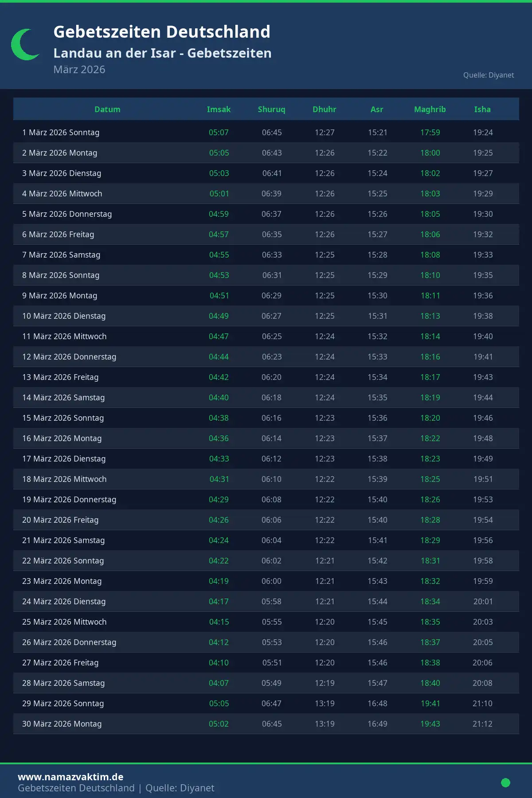
Task: Click the Shuruq column header
Action: pyautogui.click(x=271, y=110)
